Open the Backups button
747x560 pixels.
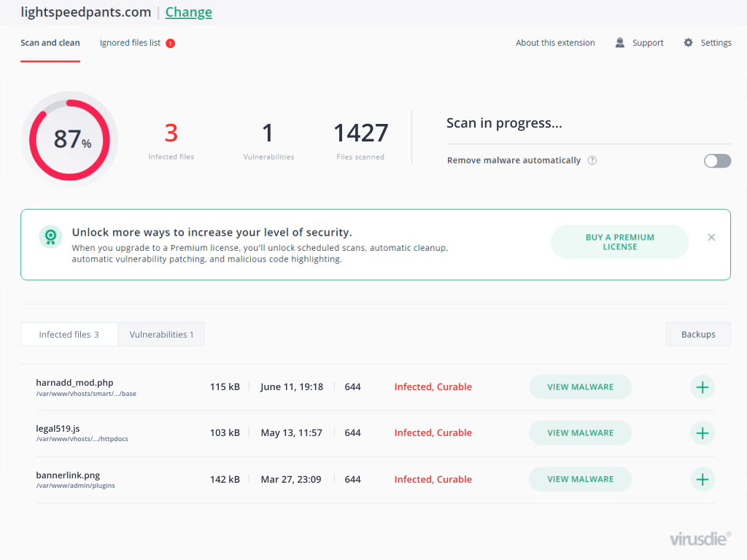click(697, 335)
